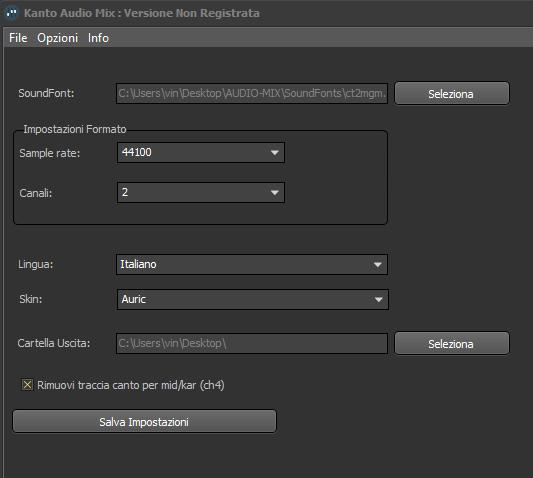Viewport: 533px width, 478px height.
Task: Open the Canali dropdown
Action: point(201,192)
